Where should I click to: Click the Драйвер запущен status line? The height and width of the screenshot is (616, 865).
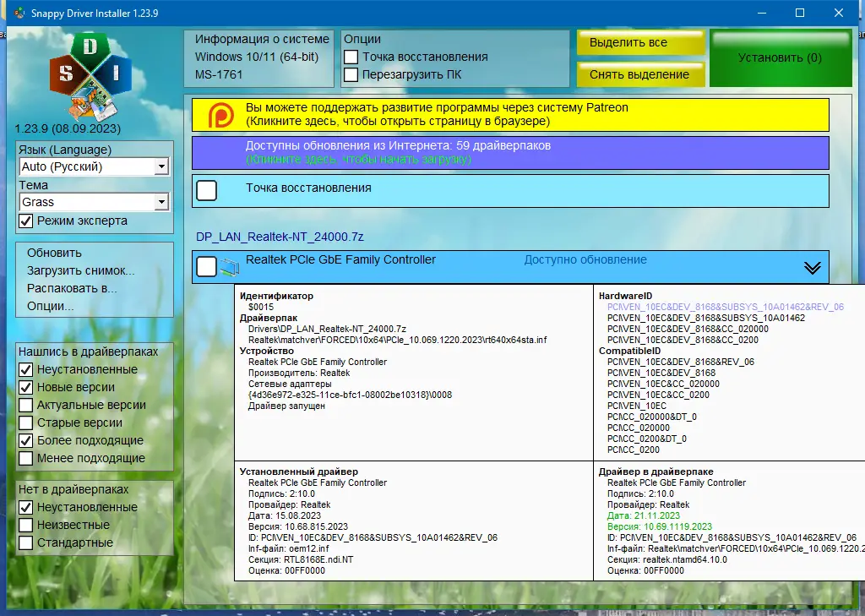pos(286,406)
